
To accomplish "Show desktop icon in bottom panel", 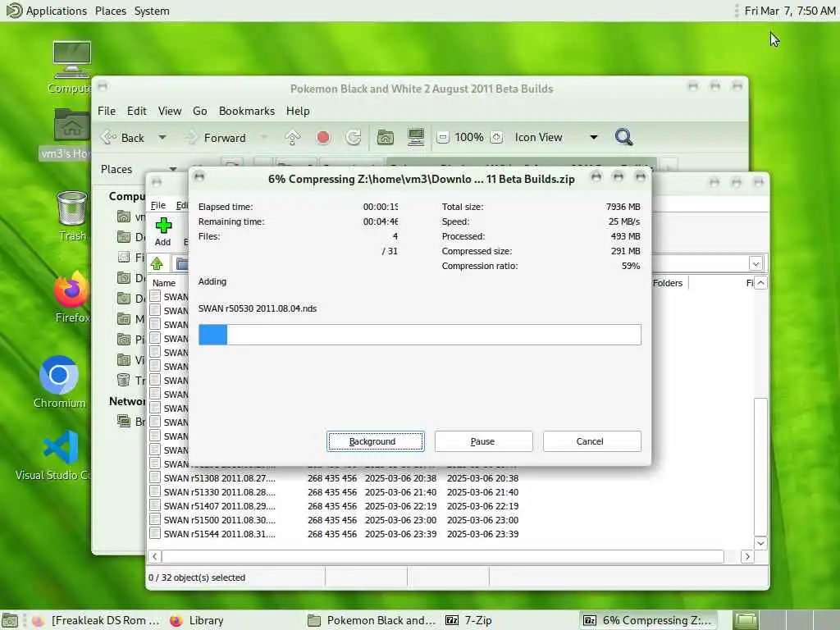I will 10,620.
